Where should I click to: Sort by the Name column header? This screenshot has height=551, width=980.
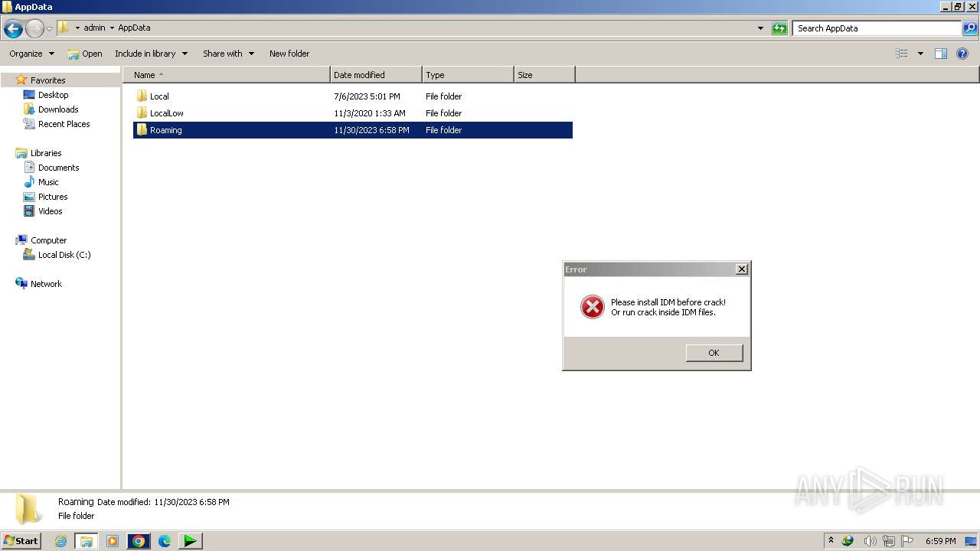pos(227,75)
